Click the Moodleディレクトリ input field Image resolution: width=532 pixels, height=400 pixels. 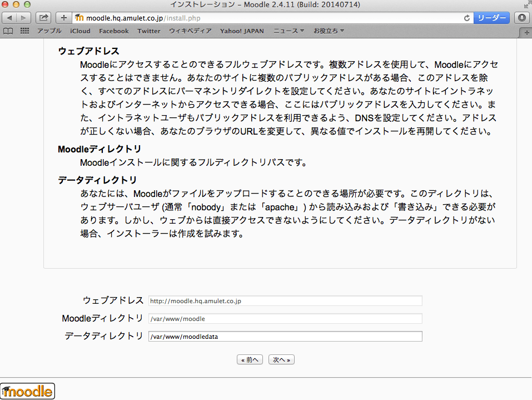coord(285,319)
